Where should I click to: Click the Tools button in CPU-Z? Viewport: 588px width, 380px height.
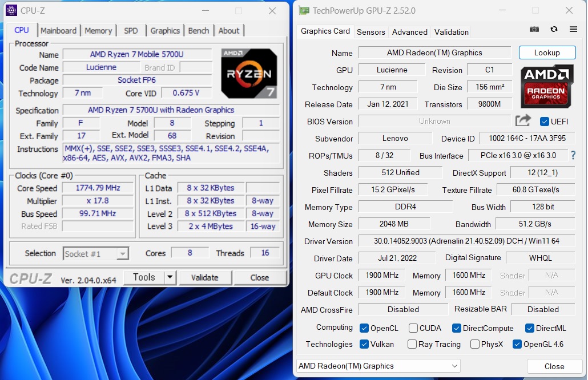(144, 277)
